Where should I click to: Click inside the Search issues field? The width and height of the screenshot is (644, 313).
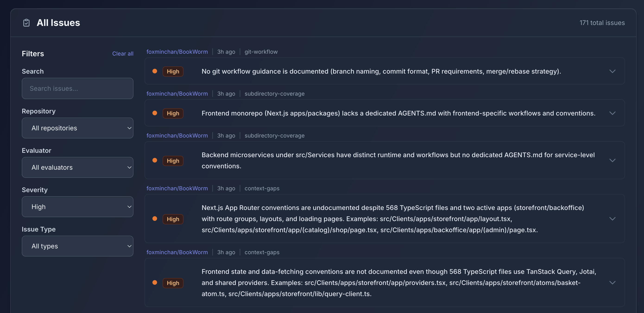(78, 88)
